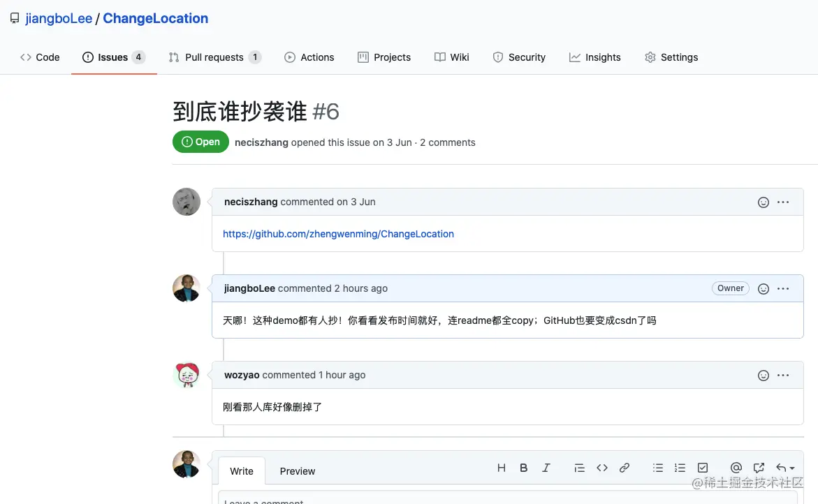Click current user avatar beside comment editor
The height and width of the screenshot is (504, 818).
click(x=187, y=464)
